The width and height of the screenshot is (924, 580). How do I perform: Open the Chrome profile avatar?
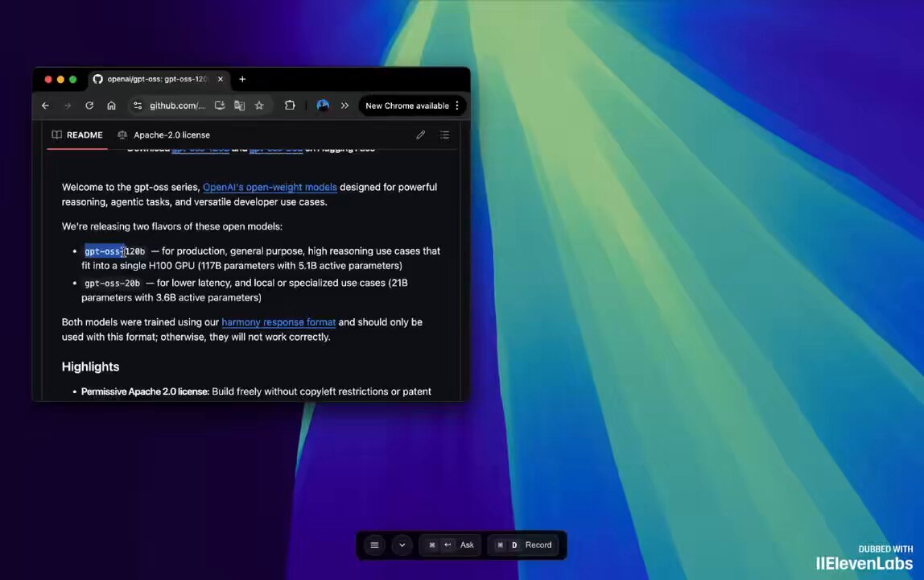[323, 106]
